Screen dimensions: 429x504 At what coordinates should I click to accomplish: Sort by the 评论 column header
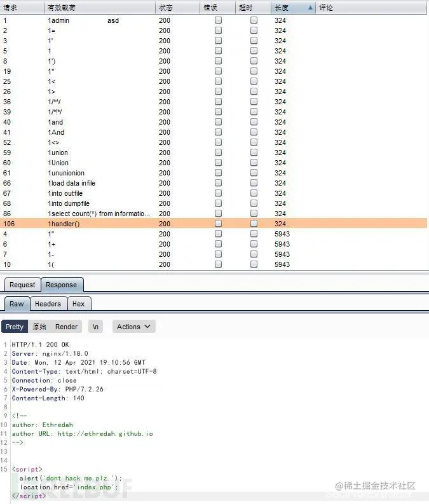click(371, 8)
